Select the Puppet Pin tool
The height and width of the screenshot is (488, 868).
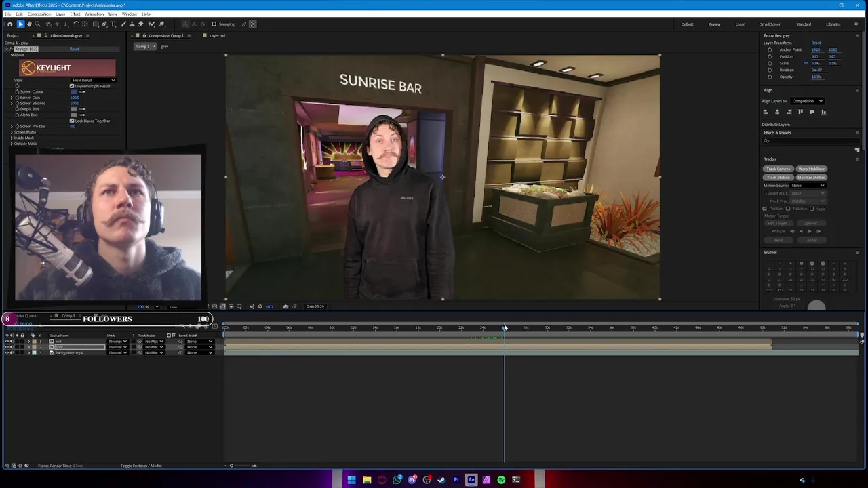pos(161,24)
